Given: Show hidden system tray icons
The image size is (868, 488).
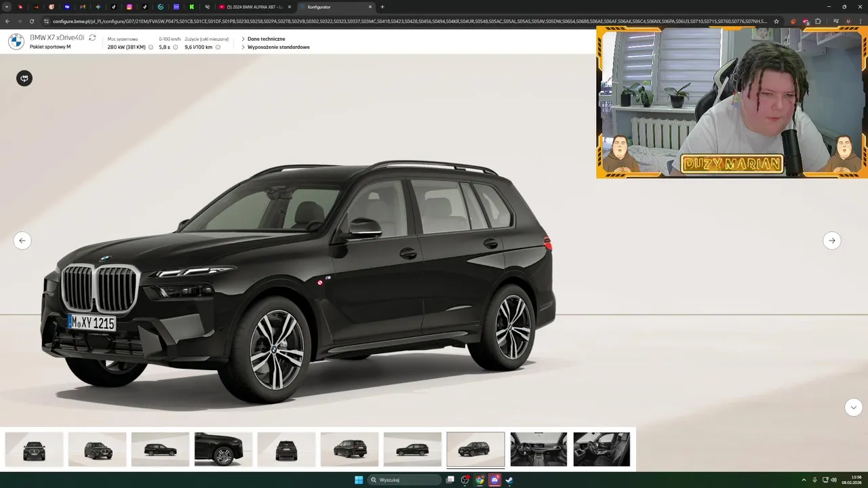Looking at the screenshot, I should coord(804,480).
